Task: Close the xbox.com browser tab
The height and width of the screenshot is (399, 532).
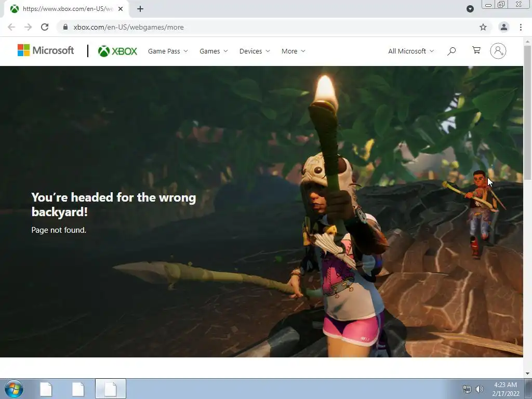Action: click(x=121, y=9)
